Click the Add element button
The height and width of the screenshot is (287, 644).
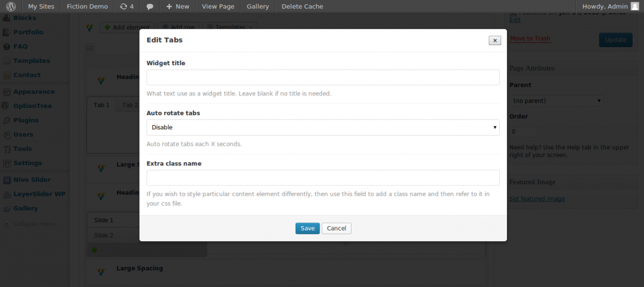pos(127,28)
